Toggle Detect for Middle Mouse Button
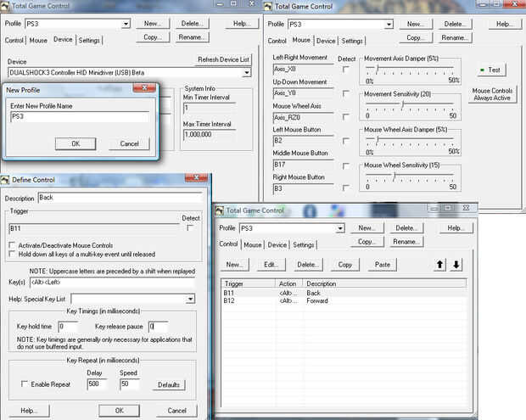The height and width of the screenshot is (420, 526). [x=346, y=165]
